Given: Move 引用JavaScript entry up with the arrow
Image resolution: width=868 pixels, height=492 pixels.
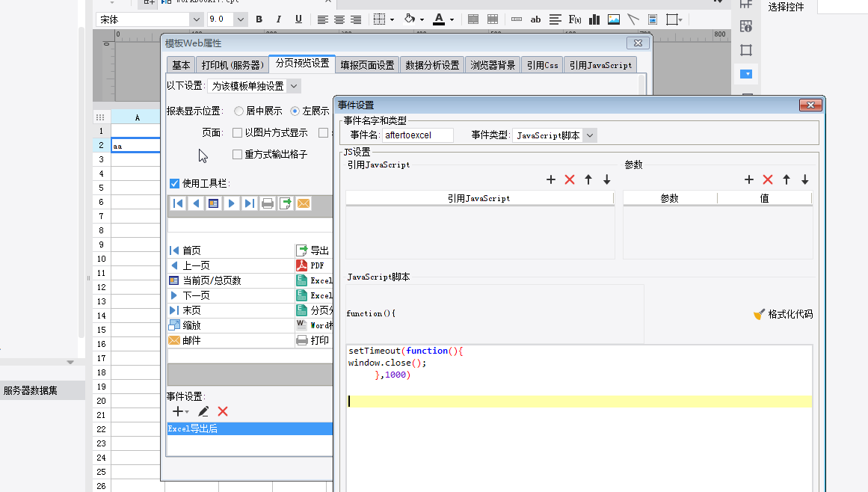Looking at the screenshot, I should (588, 179).
